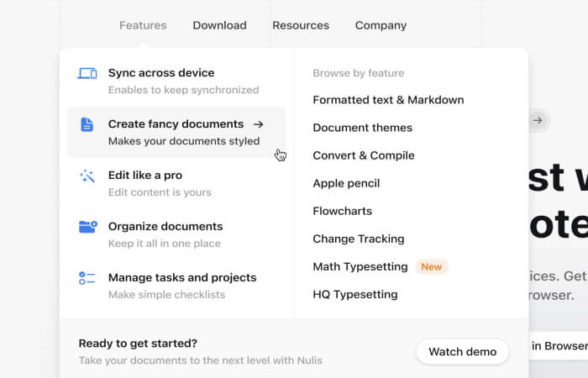Click the Sync across device laptop icon
This screenshot has width=588, height=378.
(87, 74)
